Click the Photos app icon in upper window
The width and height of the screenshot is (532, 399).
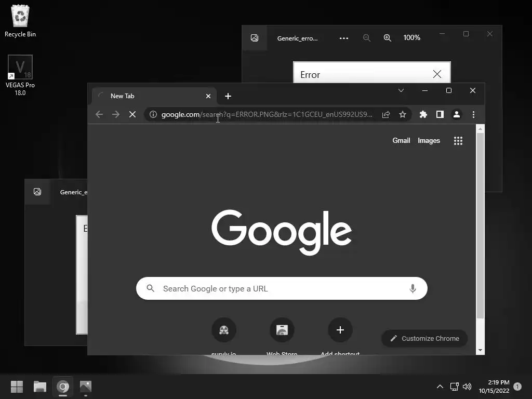(x=255, y=37)
